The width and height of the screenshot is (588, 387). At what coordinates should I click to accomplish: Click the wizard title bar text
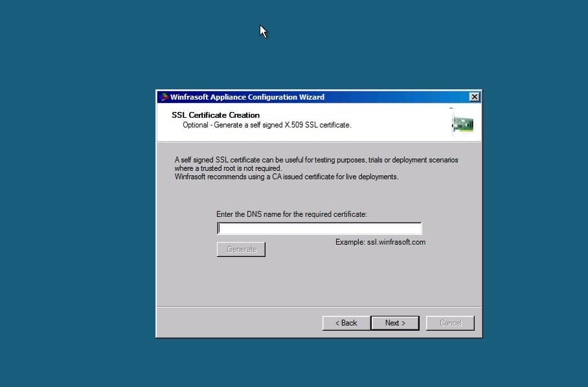pos(247,97)
